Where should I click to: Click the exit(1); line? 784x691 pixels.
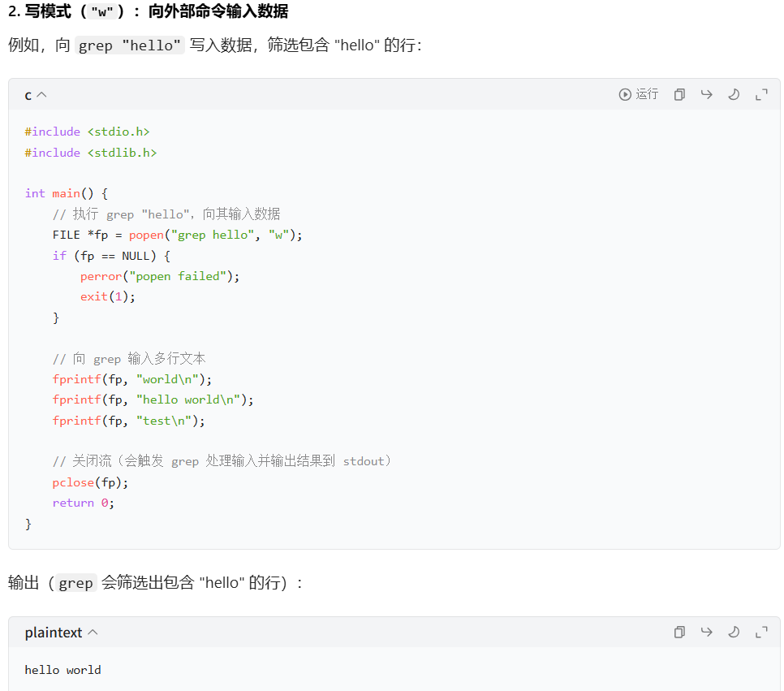click(x=107, y=296)
